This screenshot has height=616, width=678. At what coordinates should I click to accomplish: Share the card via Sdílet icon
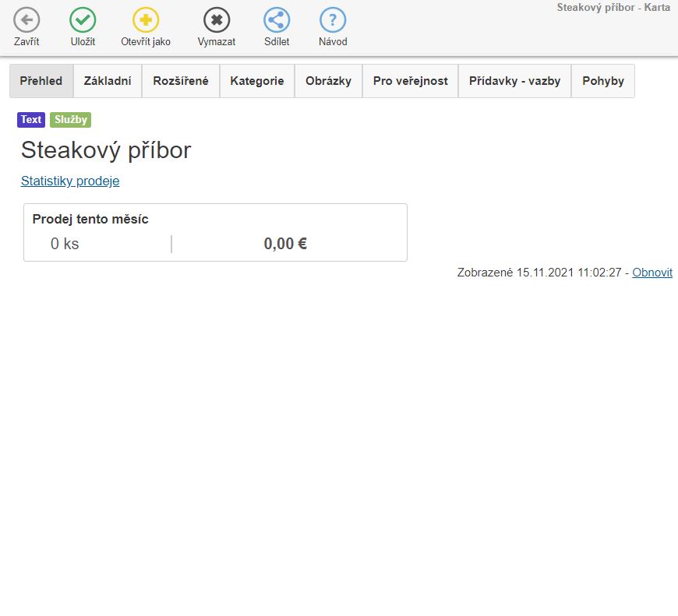(x=277, y=20)
